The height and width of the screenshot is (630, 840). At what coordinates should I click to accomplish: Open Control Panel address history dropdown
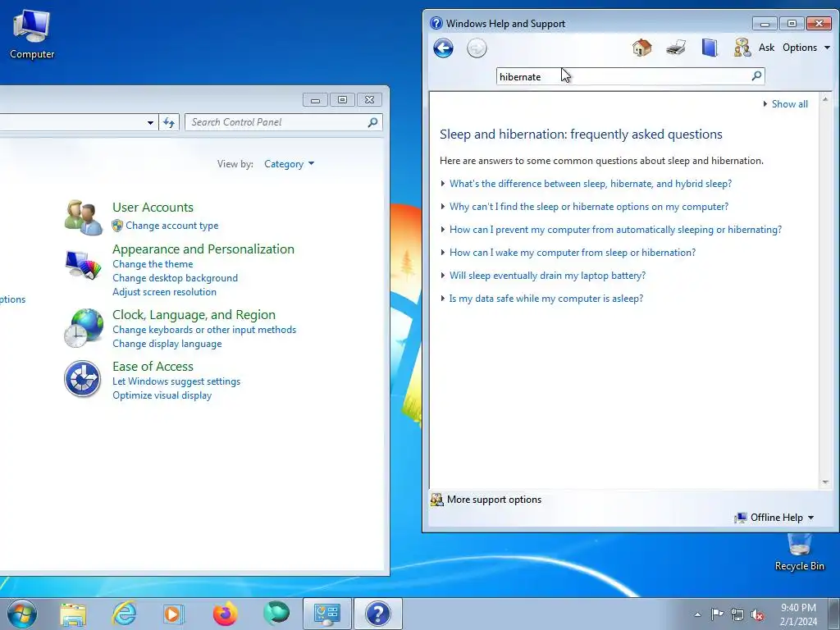(x=150, y=123)
